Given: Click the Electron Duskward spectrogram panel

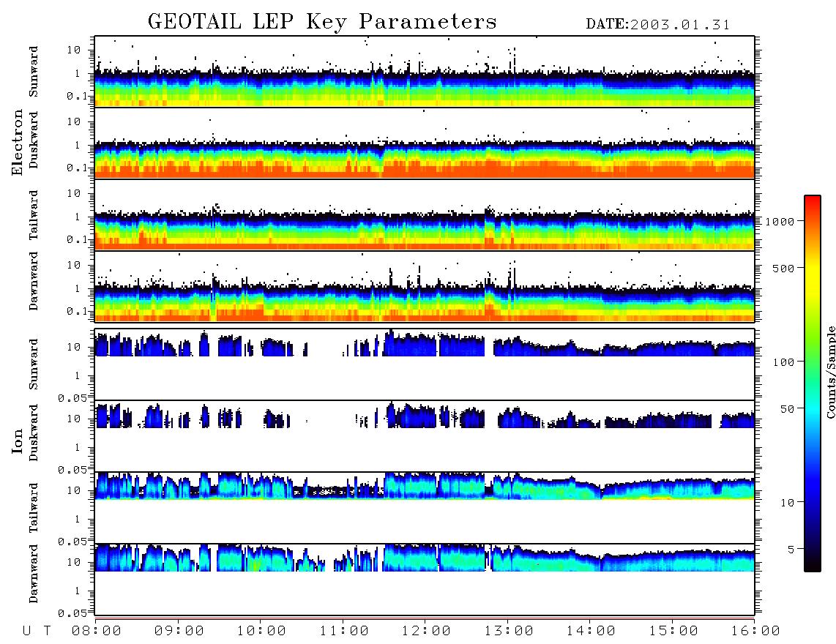Looking at the screenshot, I should click(x=425, y=143).
